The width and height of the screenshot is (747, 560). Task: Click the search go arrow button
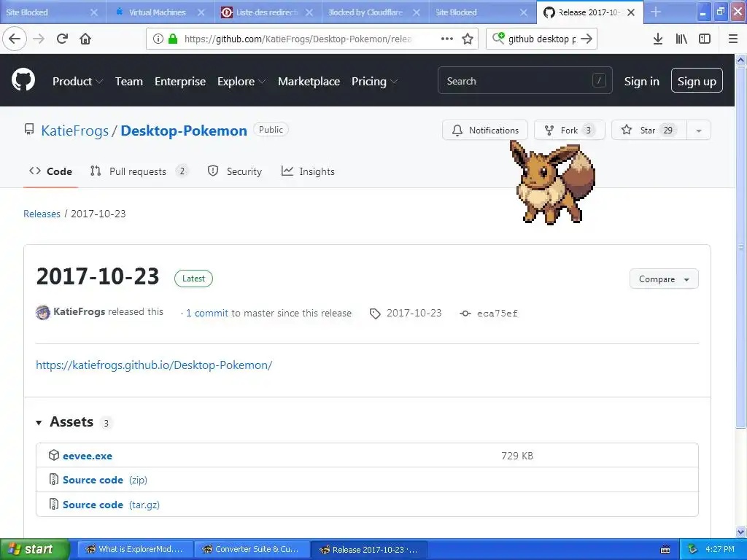pos(587,39)
